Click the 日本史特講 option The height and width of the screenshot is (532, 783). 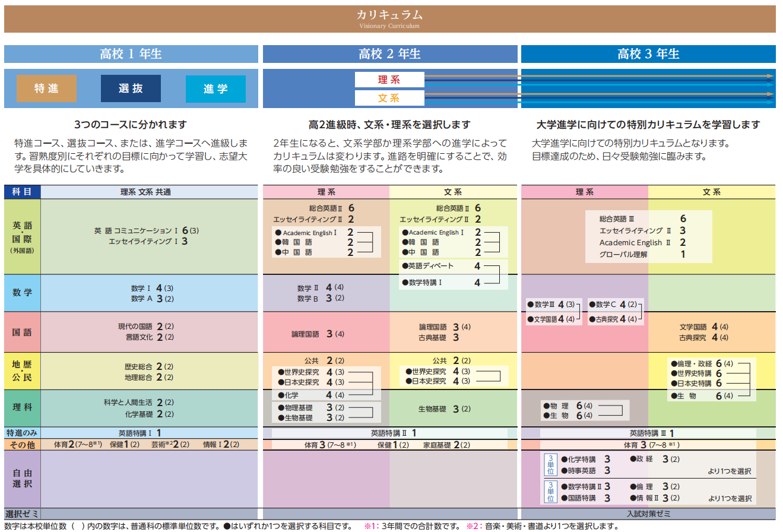coord(696,384)
